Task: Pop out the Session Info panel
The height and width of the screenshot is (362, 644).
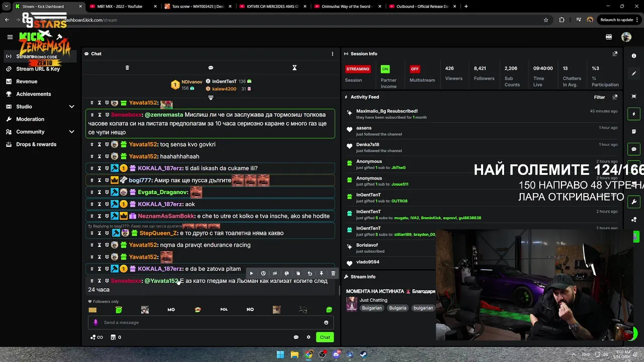Action: coord(615,54)
